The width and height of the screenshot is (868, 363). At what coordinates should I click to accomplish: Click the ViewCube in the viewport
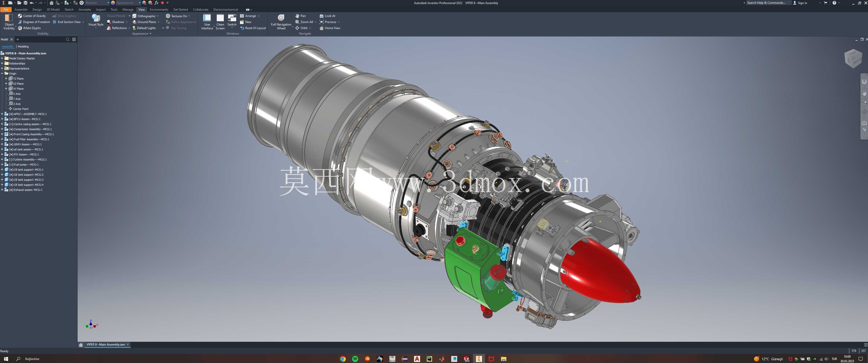point(853,58)
